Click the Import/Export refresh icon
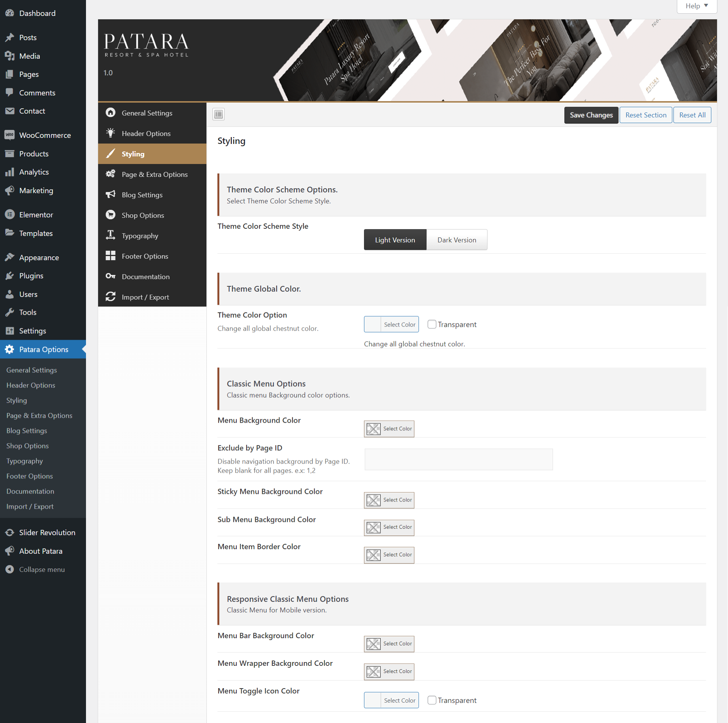The width and height of the screenshot is (728, 723). (x=111, y=297)
